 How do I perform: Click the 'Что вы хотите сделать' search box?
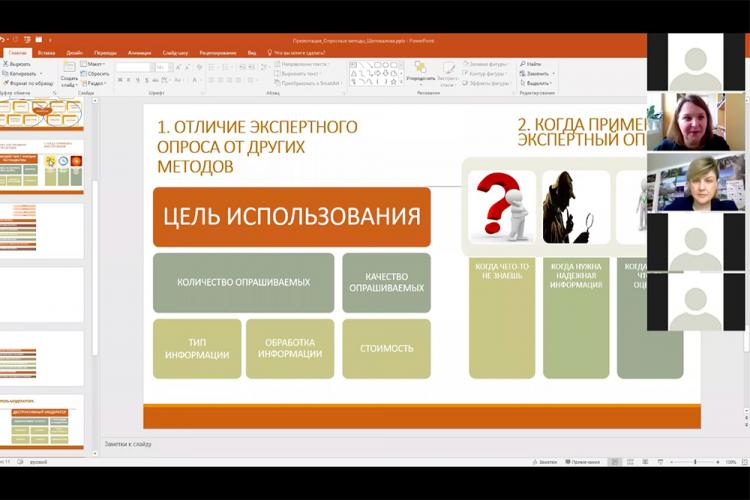tap(297, 53)
